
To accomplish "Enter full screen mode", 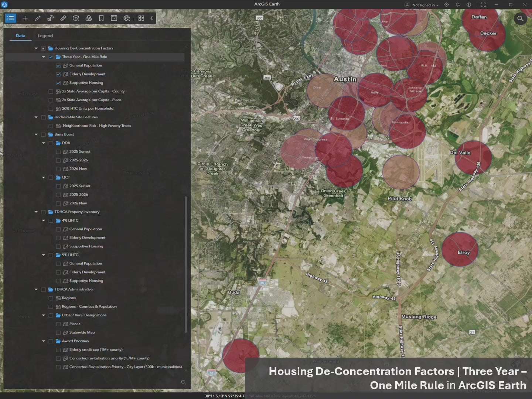I will click(483, 5).
